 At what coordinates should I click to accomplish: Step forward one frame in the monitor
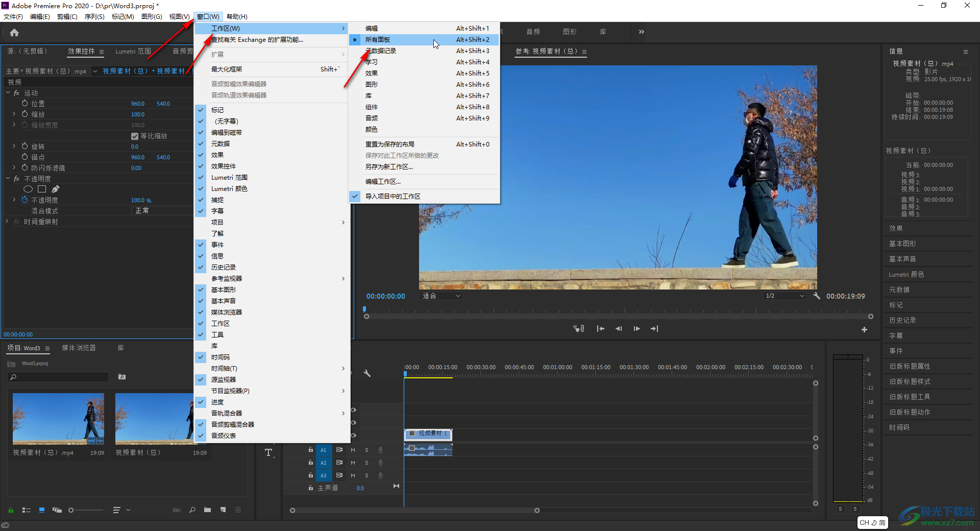coord(636,329)
